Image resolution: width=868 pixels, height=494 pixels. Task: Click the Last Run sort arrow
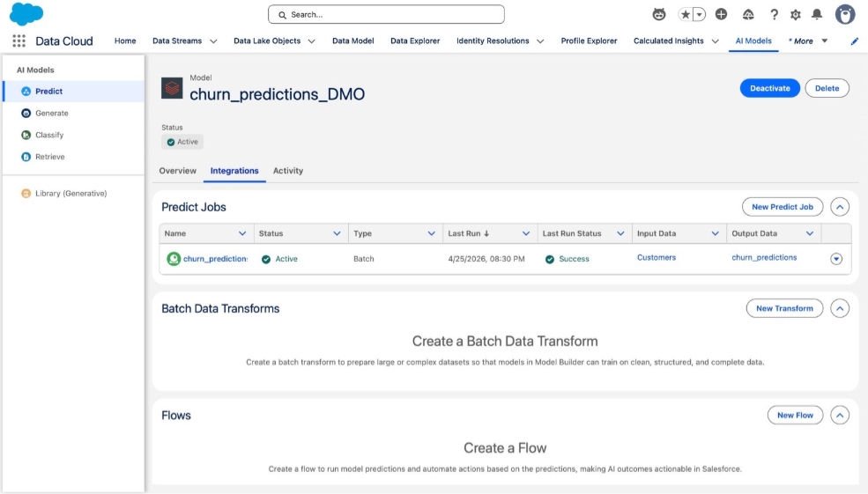point(486,233)
